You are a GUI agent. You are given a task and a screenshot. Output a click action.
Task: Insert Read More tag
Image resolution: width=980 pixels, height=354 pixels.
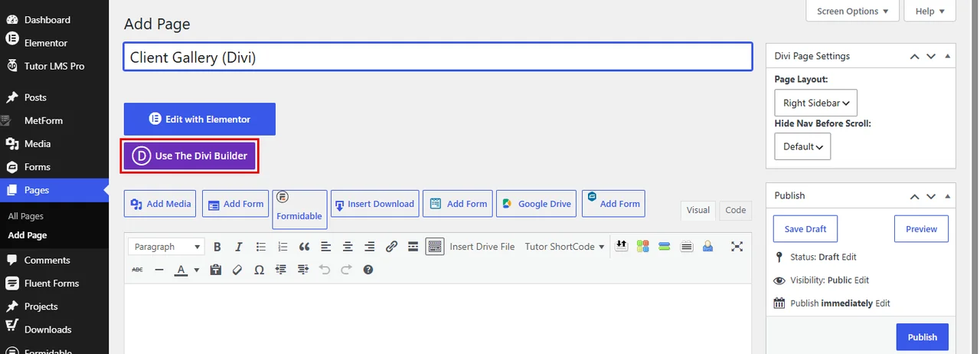point(413,247)
